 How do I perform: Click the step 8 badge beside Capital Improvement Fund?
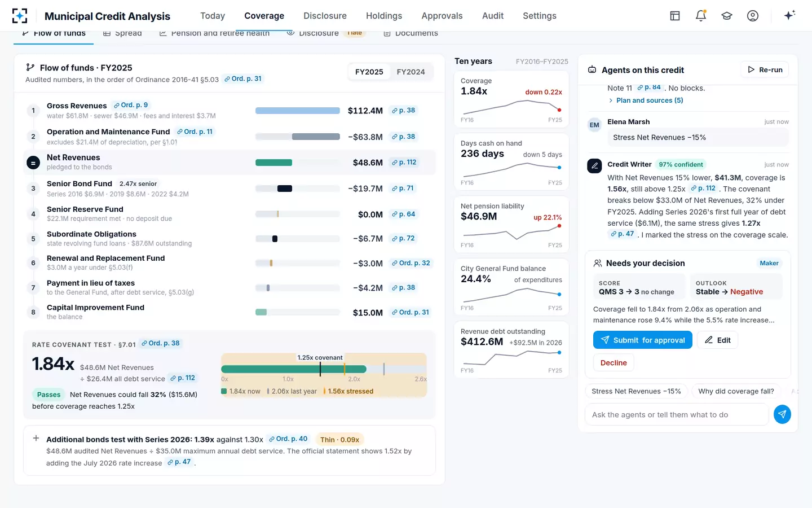pos(33,312)
